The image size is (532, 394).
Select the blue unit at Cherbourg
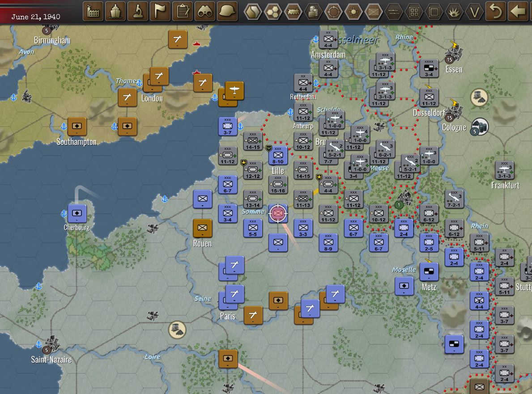(x=77, y=214)
